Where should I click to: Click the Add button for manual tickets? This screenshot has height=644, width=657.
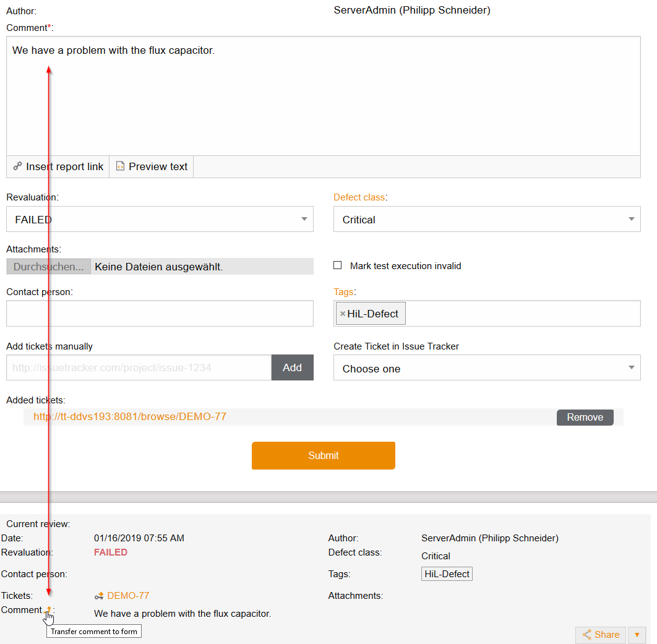point(292,367)
